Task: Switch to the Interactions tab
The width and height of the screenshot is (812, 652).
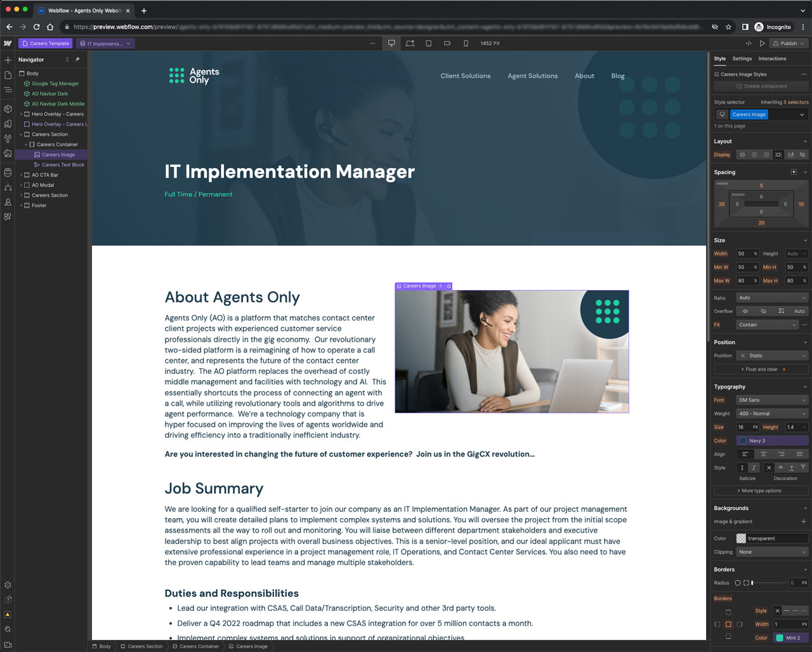Action: 772,58
